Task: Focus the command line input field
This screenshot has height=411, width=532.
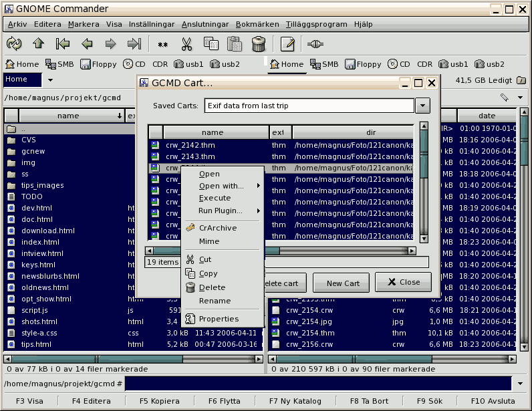Action: click(318, 384)
